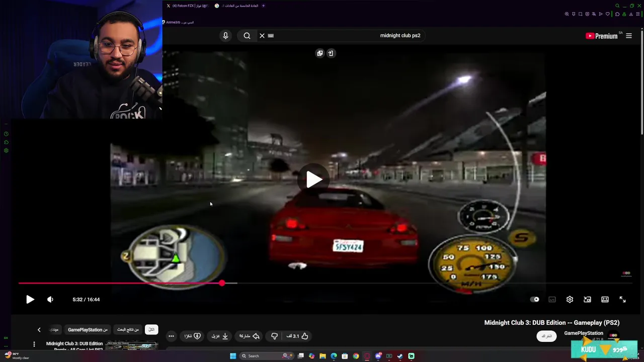This screenshot has width=644, height=362.
Task: Subscribe (اشتراك) to GamePlayStation
Action: point(546,336)
